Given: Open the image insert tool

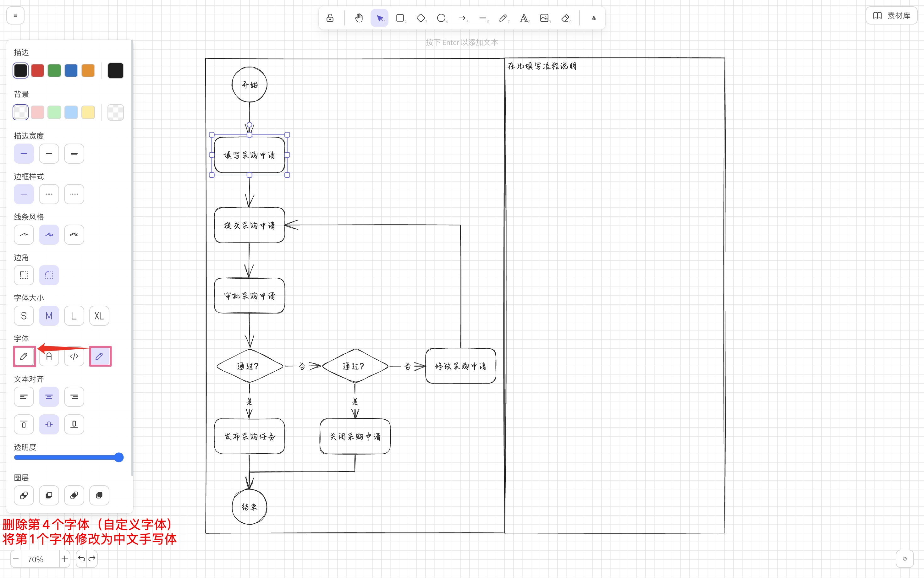Looking at the screenshot, I should (545, 18).
